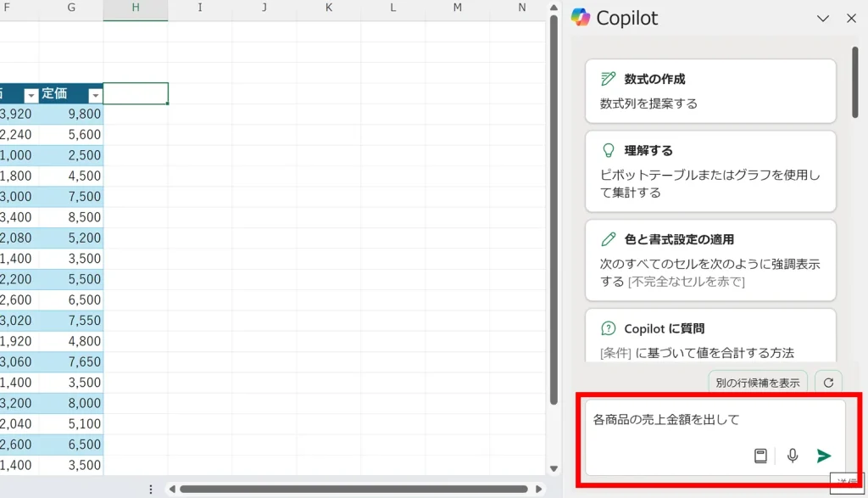Choose the 色と書式設定の適用 suggestion card
This screenshot has height=498, width=868.
click(710, 260)
